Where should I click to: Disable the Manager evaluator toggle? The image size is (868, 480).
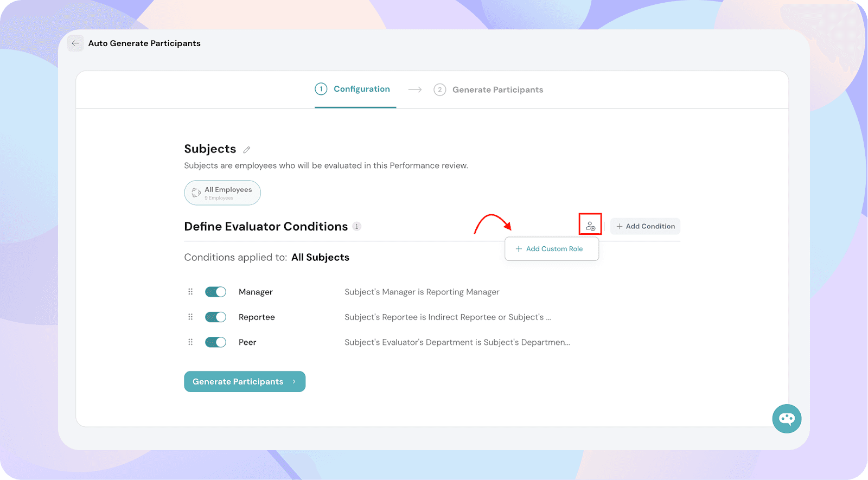pyautogui.click(x=215, y=292)
